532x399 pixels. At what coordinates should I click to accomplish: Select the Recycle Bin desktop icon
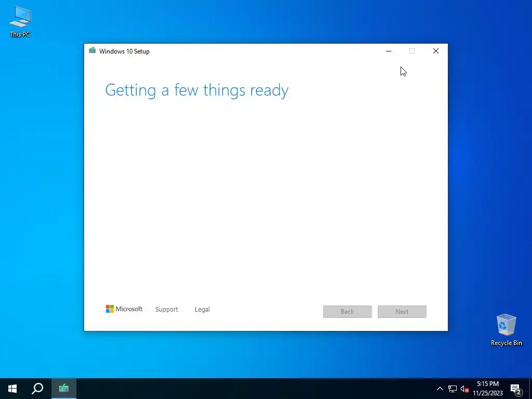point(506,330)
